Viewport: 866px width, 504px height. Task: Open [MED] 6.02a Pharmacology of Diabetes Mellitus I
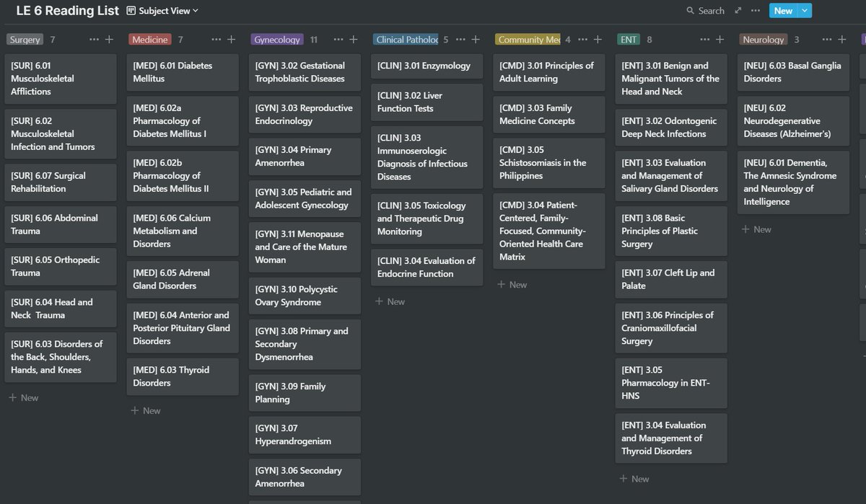coord(183,120)
